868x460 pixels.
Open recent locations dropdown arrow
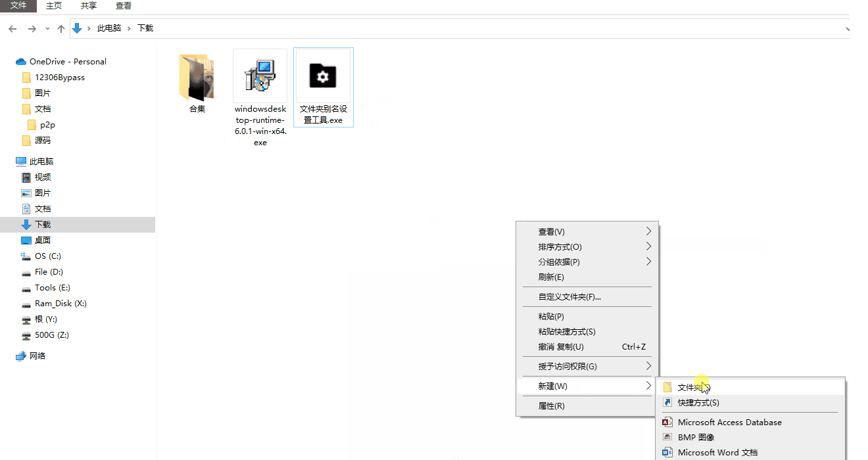click(x=47, y=29)
